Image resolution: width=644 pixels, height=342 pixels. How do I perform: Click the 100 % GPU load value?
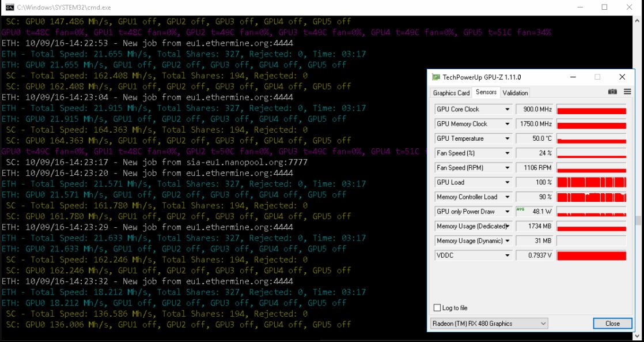[x=534, y=182]
